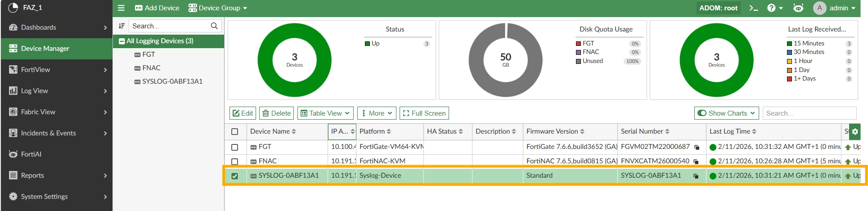Open the More actions dropdown
868x211 pixels.
click(x=377, y=113)
